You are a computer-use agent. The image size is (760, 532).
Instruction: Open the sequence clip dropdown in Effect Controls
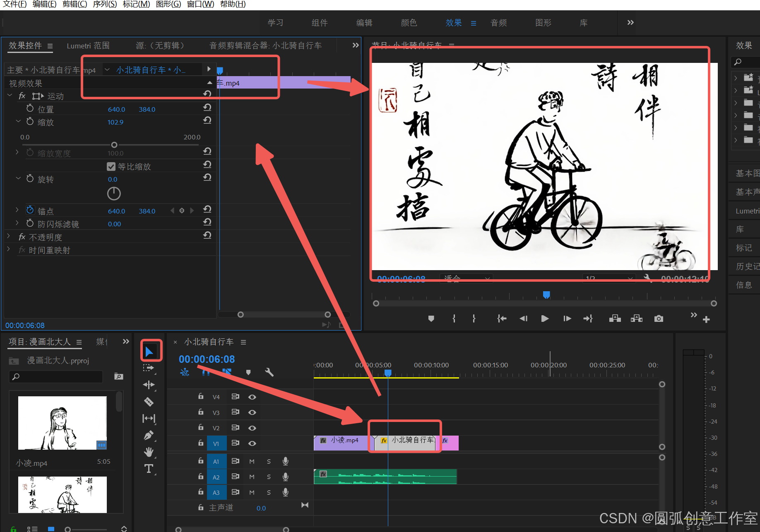(107, 69)
